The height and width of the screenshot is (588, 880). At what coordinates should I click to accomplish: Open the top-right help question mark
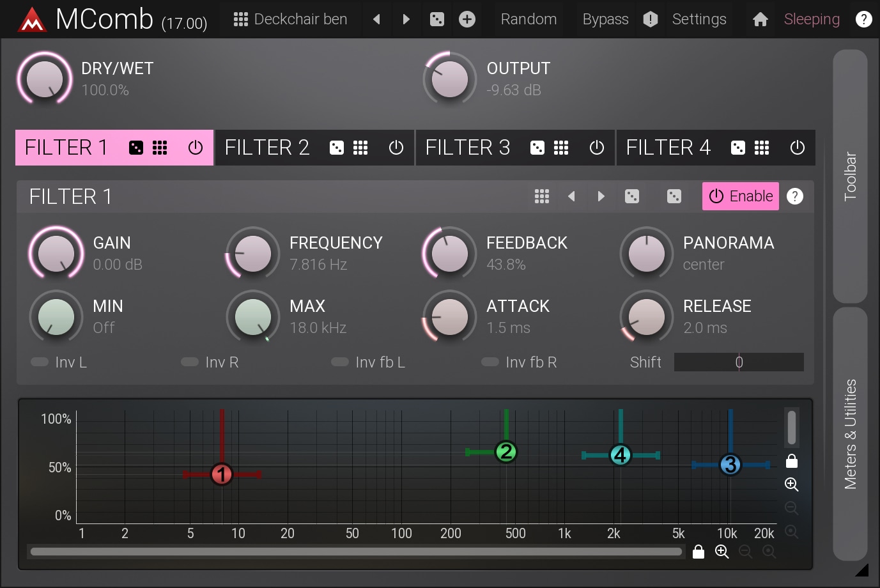coord(863,19)
